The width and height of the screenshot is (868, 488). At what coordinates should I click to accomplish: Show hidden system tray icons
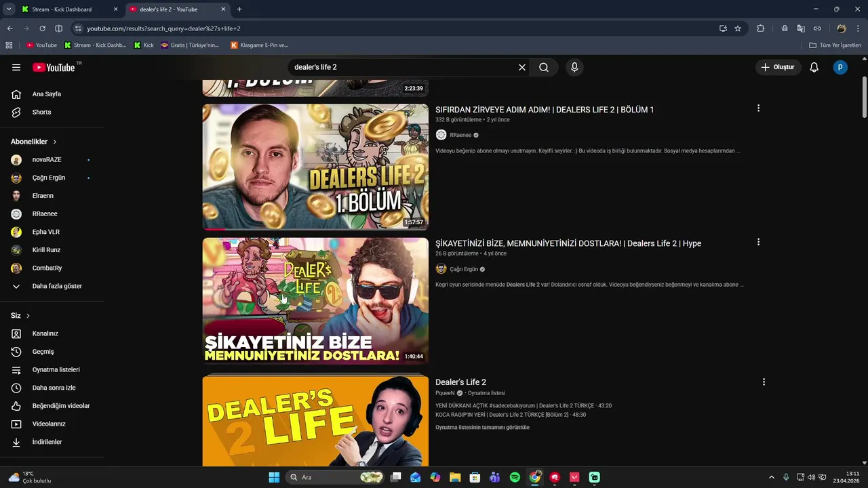771,477
